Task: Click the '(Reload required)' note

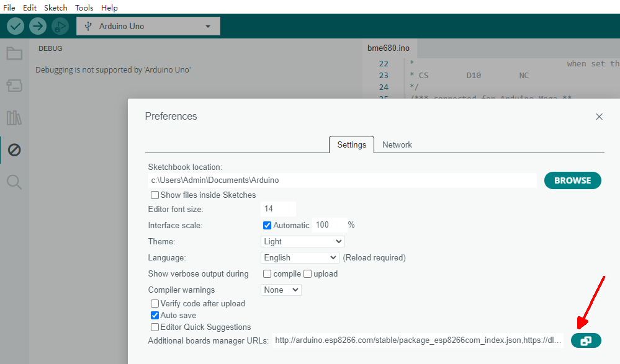Action: 374,258
